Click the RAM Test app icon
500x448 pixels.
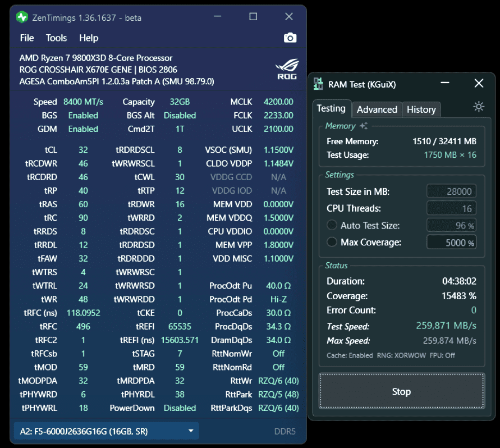(318, 84)
